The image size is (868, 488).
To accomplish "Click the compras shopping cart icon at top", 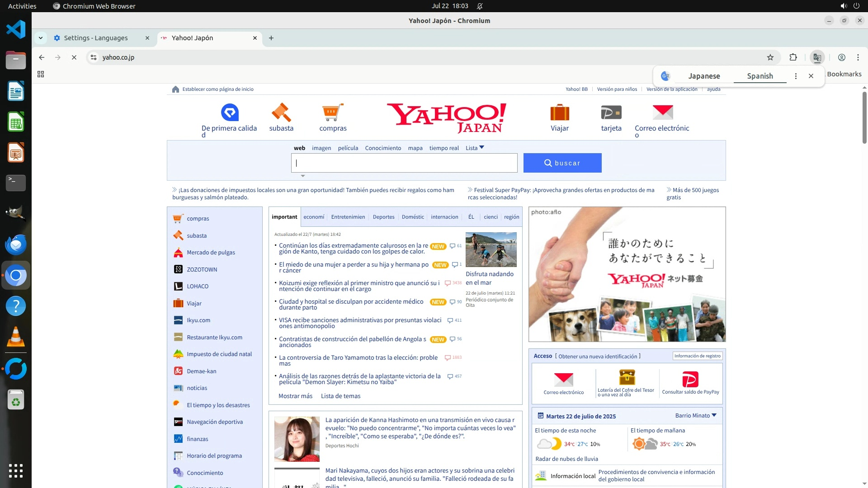I will tap(333, 113).
